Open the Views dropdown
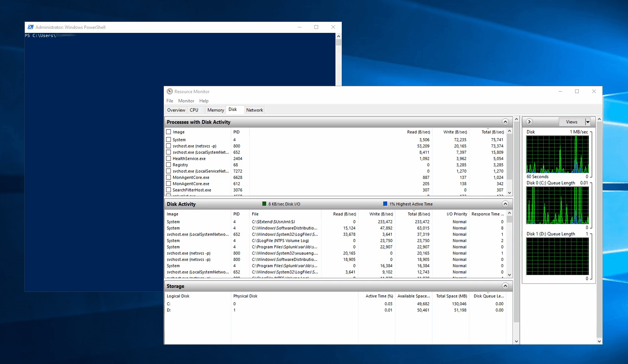Screen dimensions: 628x364 pos(588,122)
